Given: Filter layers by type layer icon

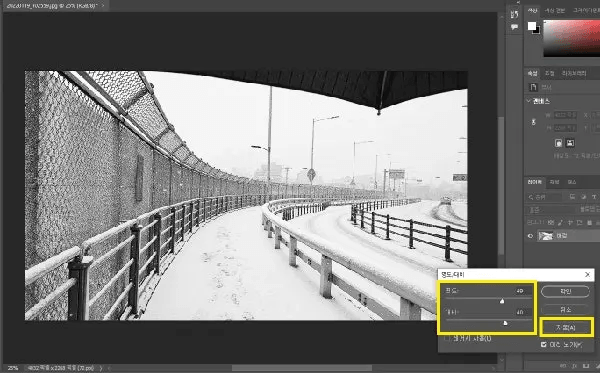Looking at the screenshot, I should pyautogui.click(x=594, y=197).
